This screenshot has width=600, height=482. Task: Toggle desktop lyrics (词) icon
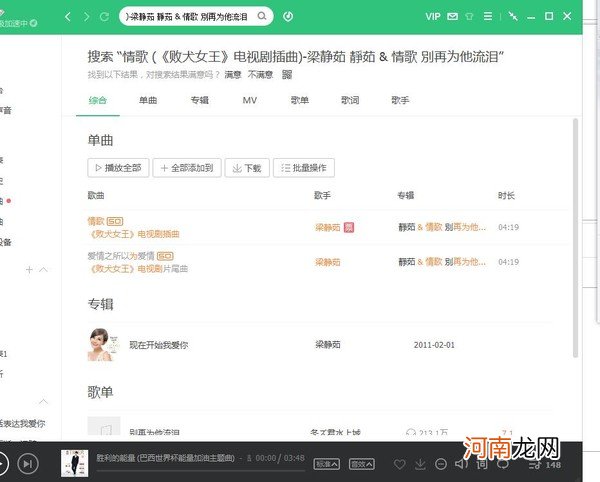pos(482,464)
